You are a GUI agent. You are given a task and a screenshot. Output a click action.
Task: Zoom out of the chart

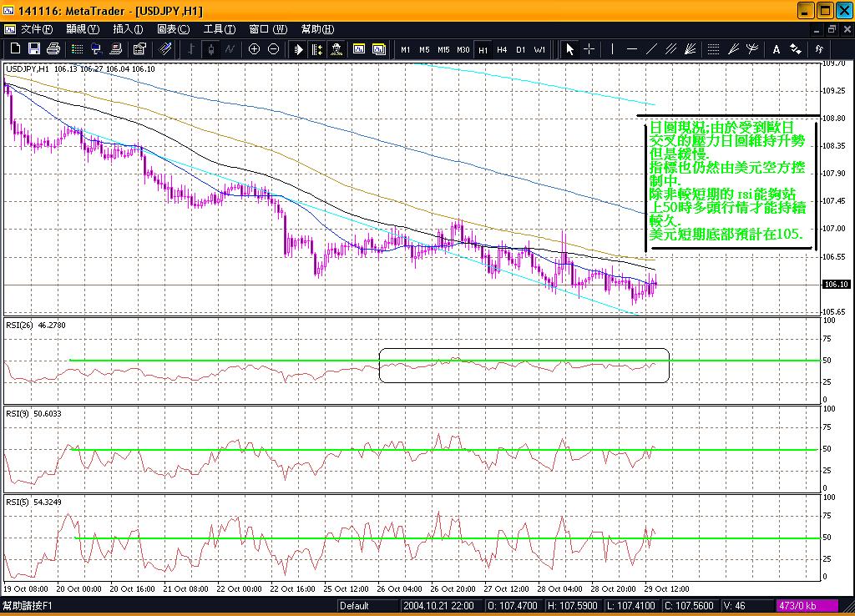pos(273,49)
